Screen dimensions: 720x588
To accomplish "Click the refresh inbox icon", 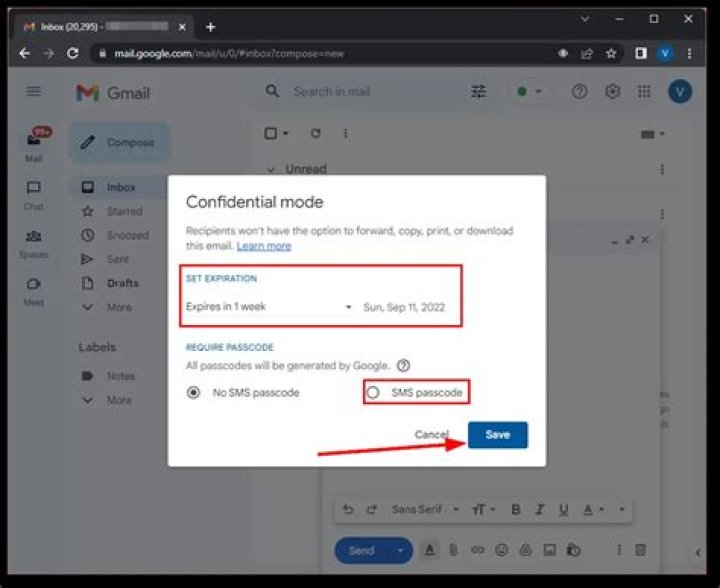I will [315, 134].
